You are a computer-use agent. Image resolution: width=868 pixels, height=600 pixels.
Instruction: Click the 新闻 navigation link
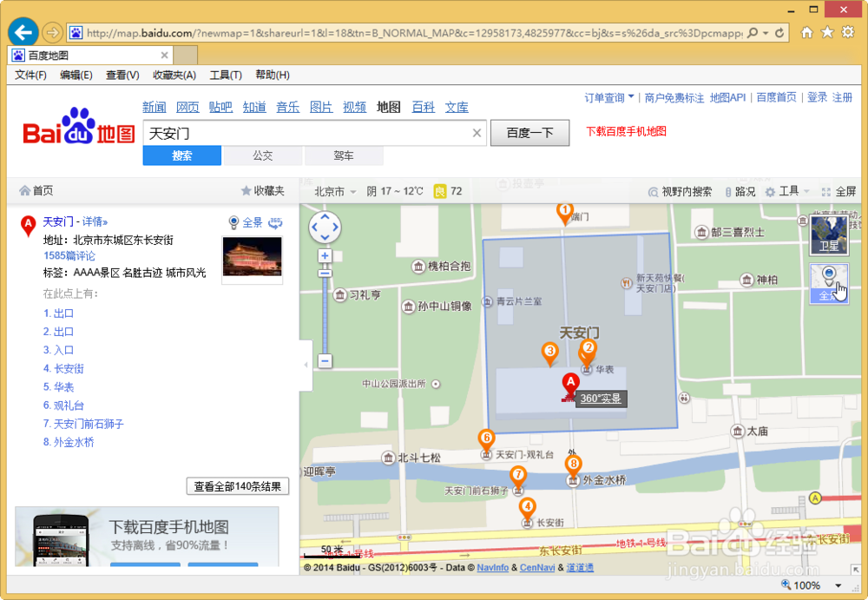[x=154, y=107]
